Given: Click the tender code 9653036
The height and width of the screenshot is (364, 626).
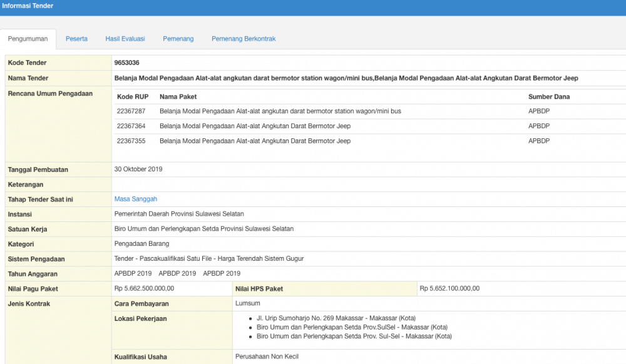Looking at the screenshot, I should (x=126, y=63).
